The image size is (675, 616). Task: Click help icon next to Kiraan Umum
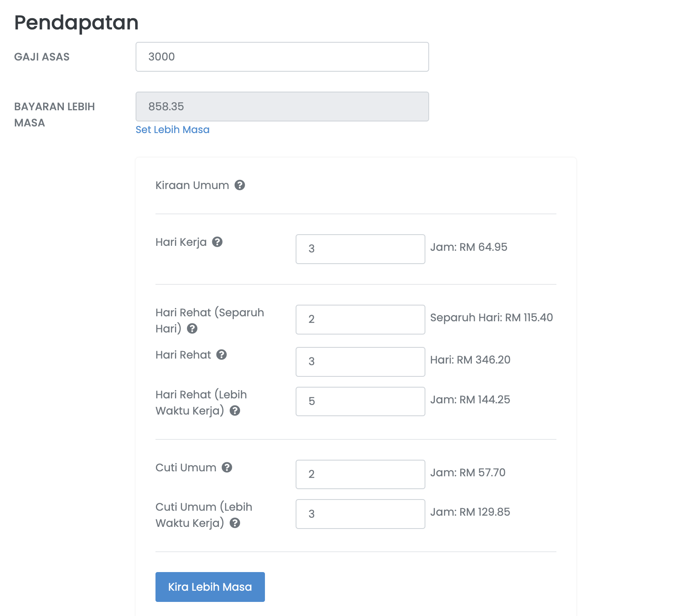tap(240, 185)
